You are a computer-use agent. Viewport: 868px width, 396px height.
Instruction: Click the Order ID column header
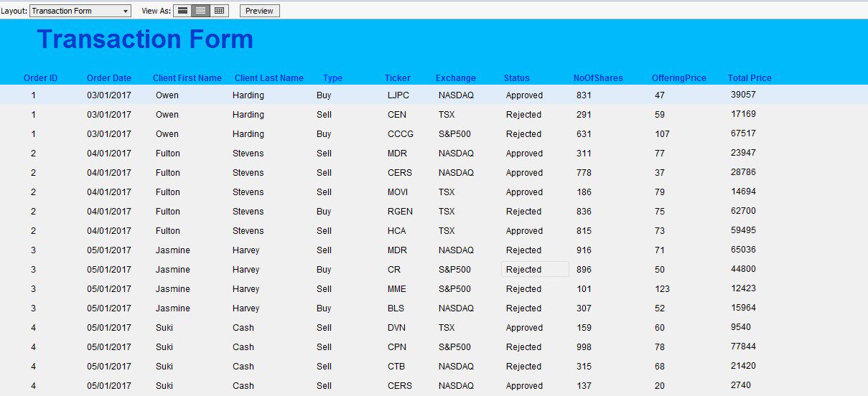(x=40, y=78)
